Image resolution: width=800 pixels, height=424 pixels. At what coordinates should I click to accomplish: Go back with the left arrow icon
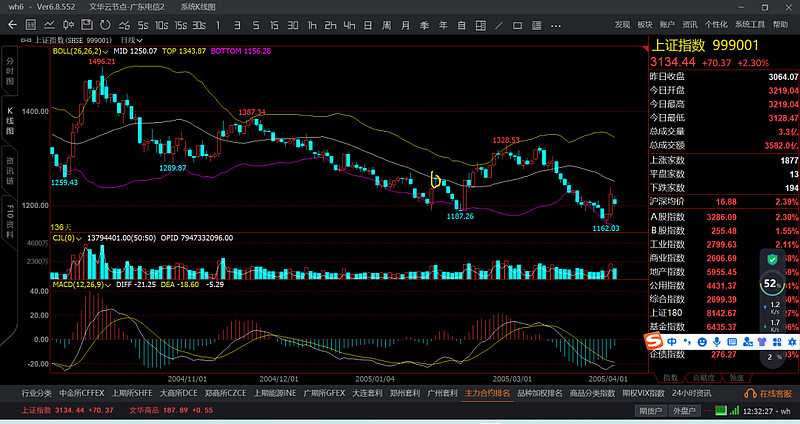[12, 25]
